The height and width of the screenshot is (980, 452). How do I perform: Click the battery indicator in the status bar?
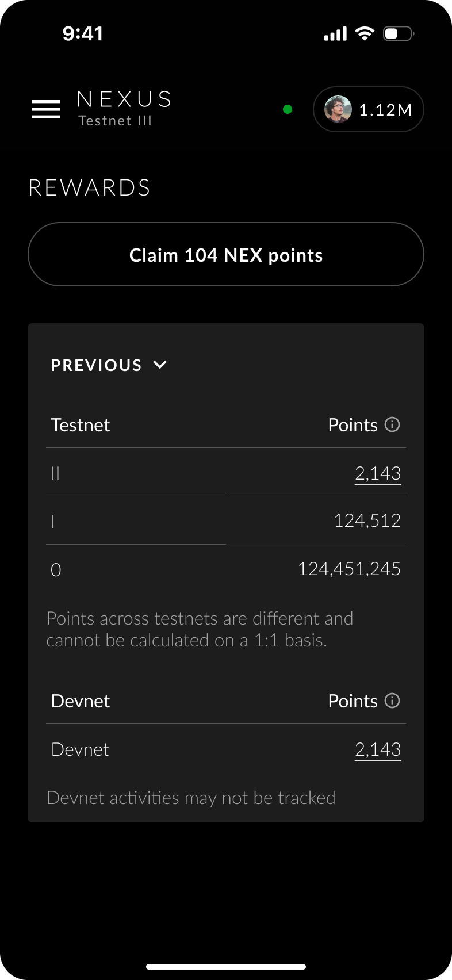click(x=398, y=33)
